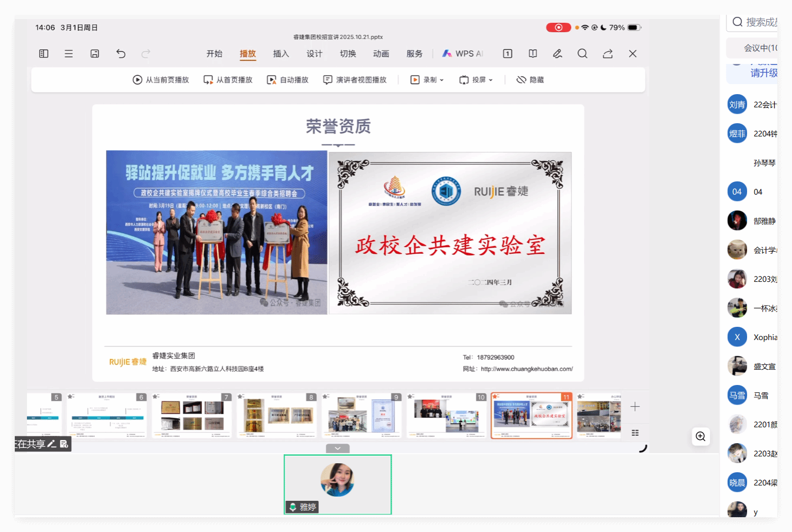Click the save document icon
Viewport: 792px width, 532px height.
(95, 53)
